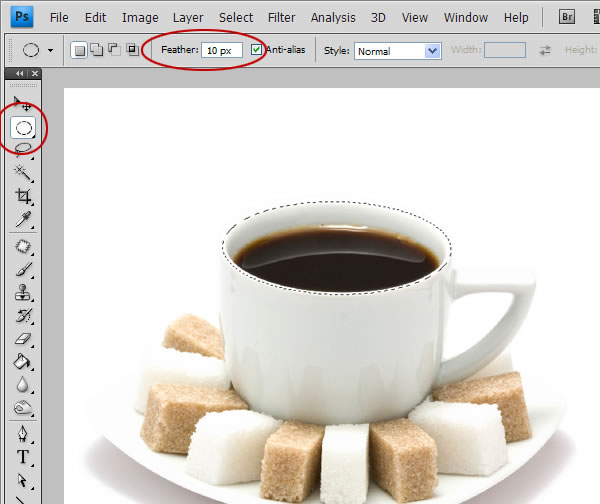This screenshot has height=504, width=600.
Task: Select the Clone Stamp tool
Action: pyautogui.click(x=23, y=293)
